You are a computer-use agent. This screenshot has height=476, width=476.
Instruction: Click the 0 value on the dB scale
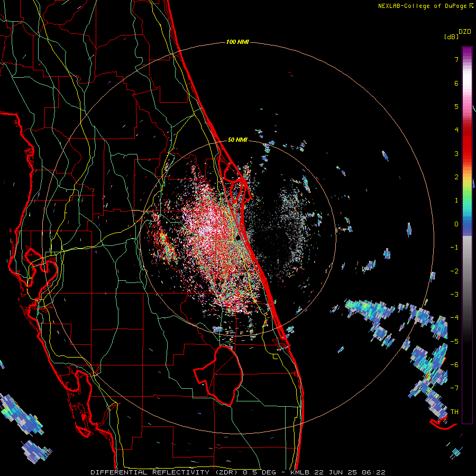[456, 224]
